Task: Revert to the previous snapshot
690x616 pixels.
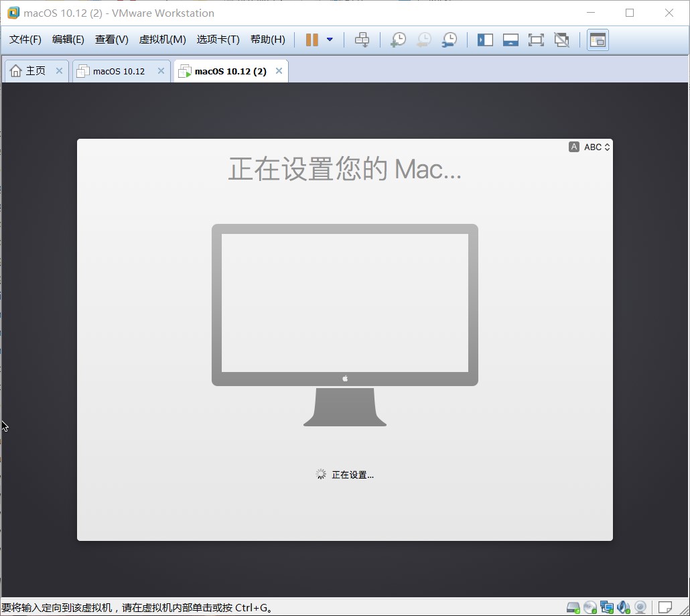Action: point(424,40)
